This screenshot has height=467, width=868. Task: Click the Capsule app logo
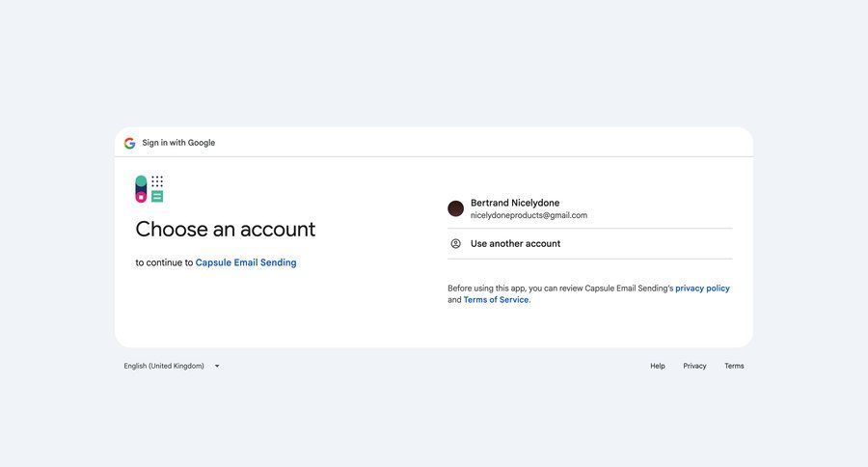(149, 189)
